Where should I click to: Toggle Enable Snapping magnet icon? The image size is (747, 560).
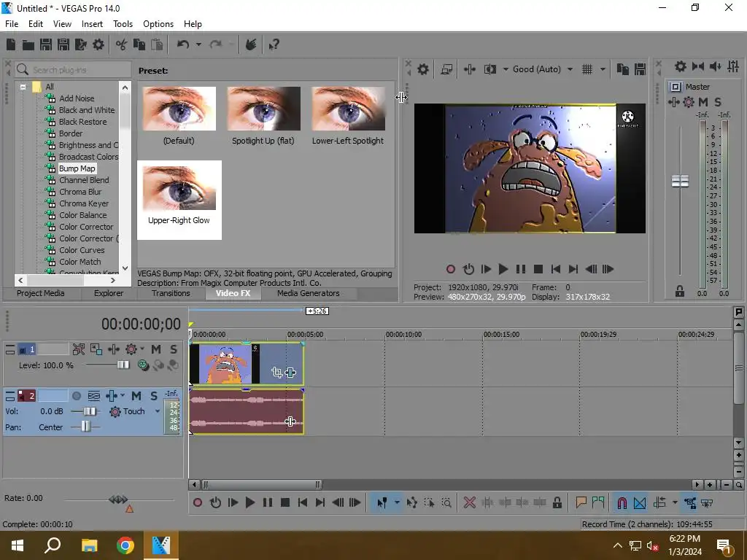pyautogui.click(x=622, y=503)
